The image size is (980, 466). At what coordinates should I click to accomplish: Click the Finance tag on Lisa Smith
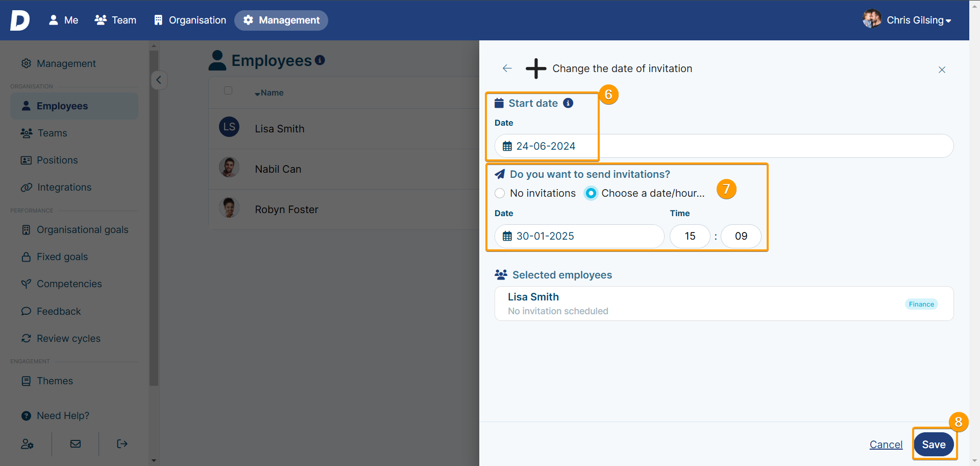point(921,304)
